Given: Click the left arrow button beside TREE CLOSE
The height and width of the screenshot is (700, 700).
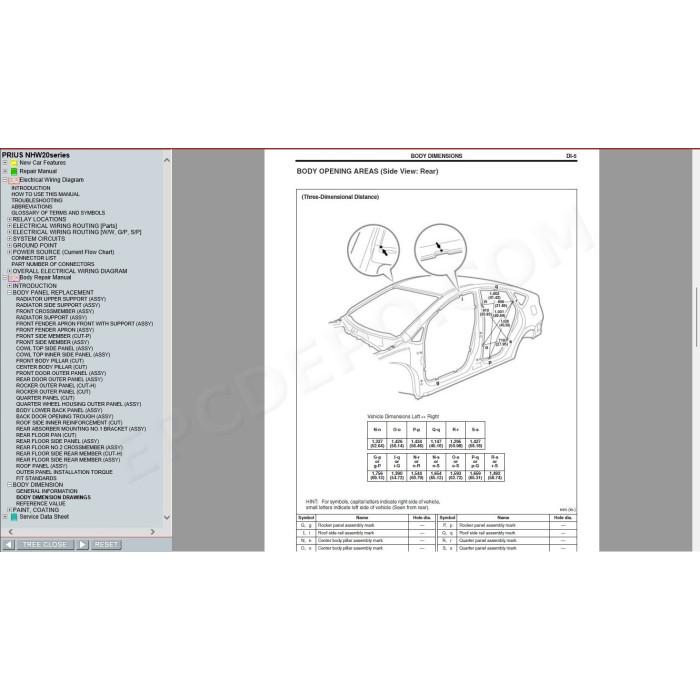Looking at the screenshot, I should pyautogui.click(x=8, y=545).
